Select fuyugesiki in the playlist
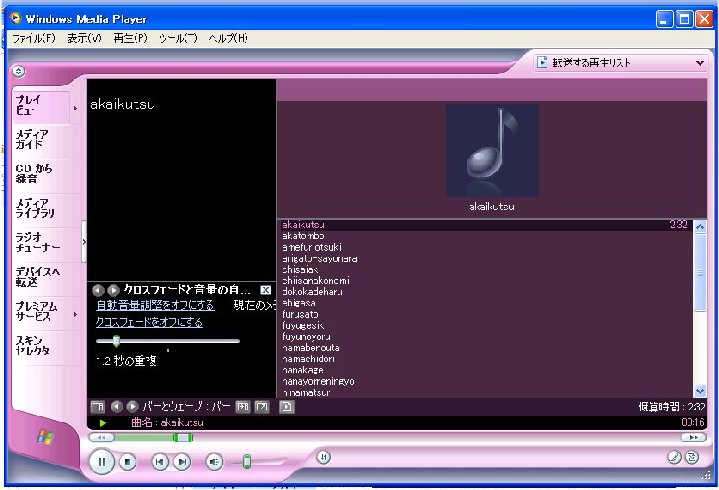Viewport: 719px width, 490px height. pyautogui.click(x=486, y=325)
